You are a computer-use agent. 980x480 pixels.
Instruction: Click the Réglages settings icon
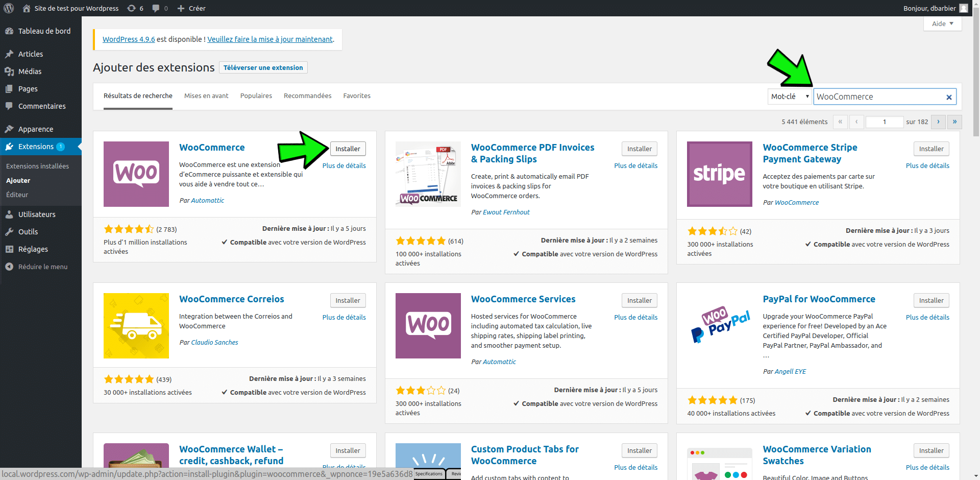click(9, 249)
